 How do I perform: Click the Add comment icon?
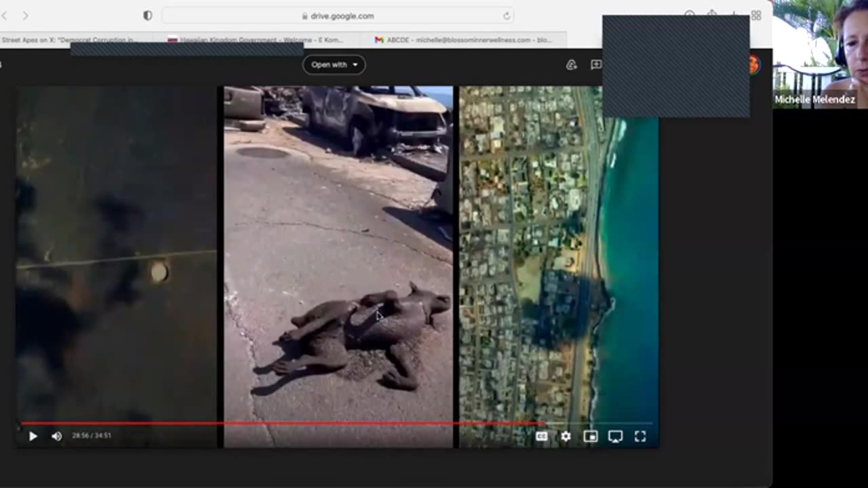[596, 64]
